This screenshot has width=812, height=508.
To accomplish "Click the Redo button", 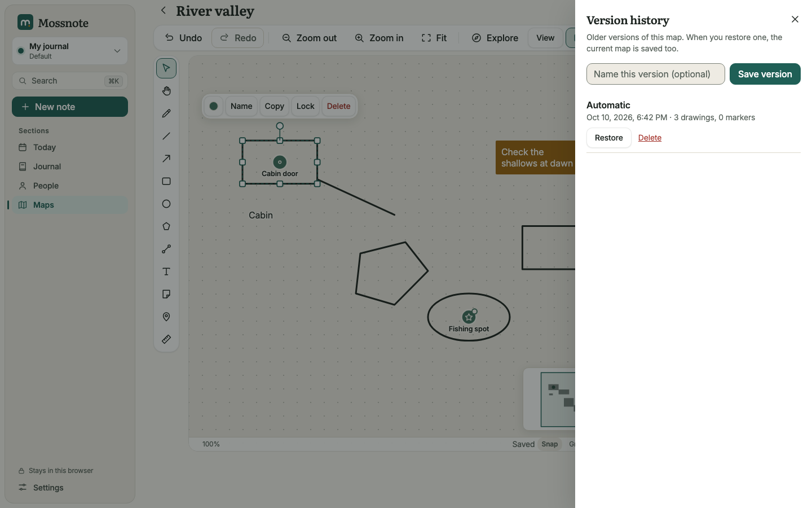I will [x=238, y=38].
